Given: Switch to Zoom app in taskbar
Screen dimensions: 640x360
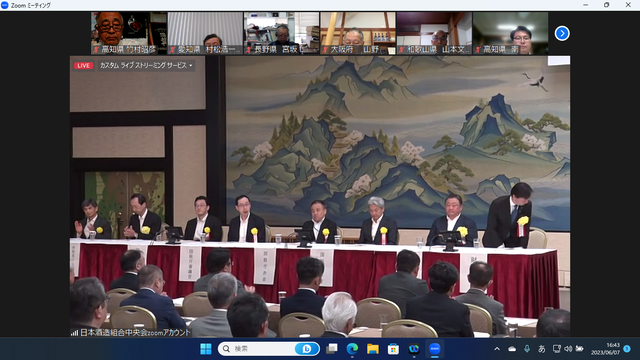Looking at the screenshot, I should tap(435, 349).
